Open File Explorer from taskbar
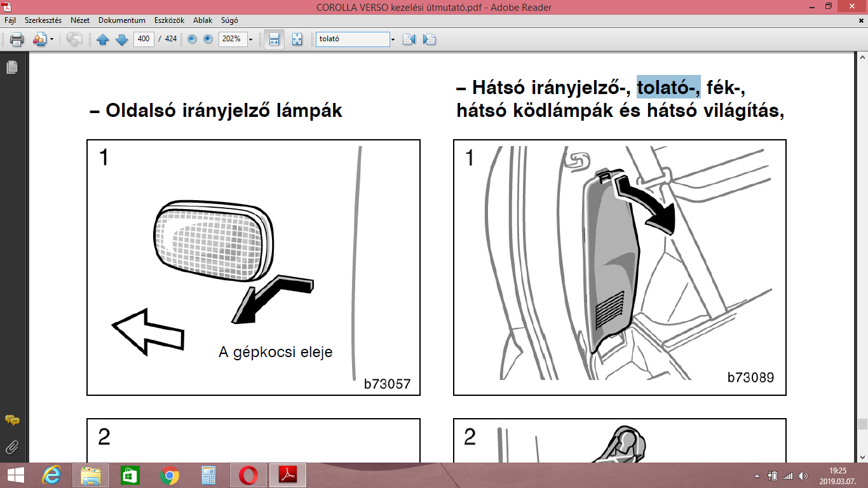This screenshot has width=868, height=488. tap(91, 475)
